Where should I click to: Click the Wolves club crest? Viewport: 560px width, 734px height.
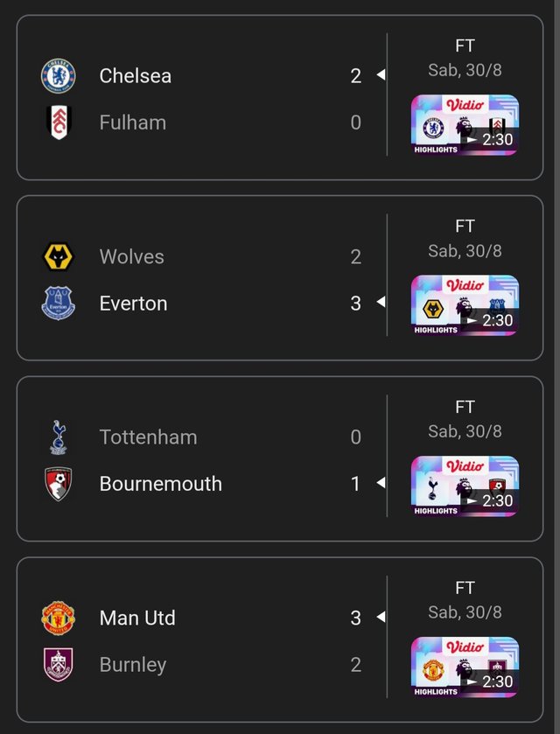coord(58,256)
